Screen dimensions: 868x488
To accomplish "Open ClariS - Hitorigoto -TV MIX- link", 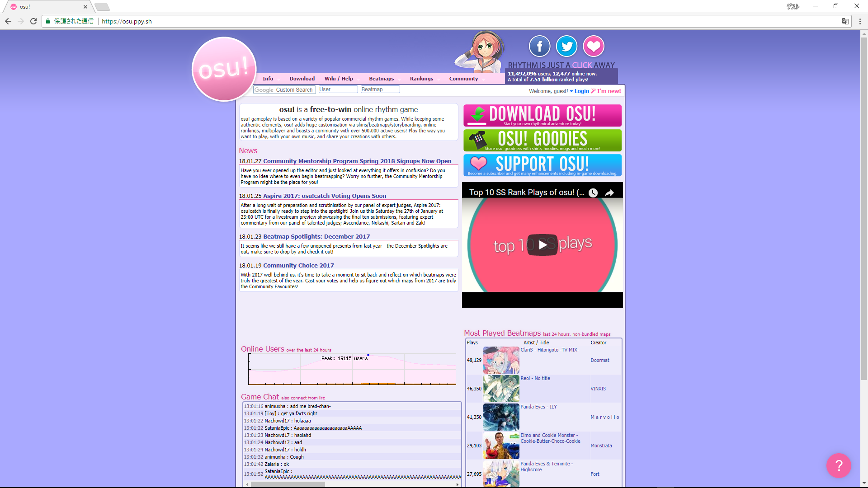I will coord(549,350).
